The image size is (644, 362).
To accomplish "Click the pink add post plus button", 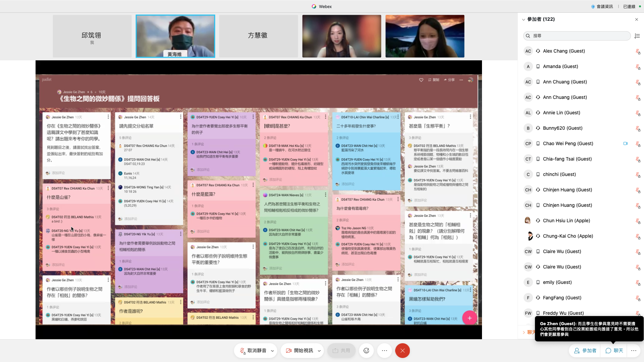I will (469, 318).
